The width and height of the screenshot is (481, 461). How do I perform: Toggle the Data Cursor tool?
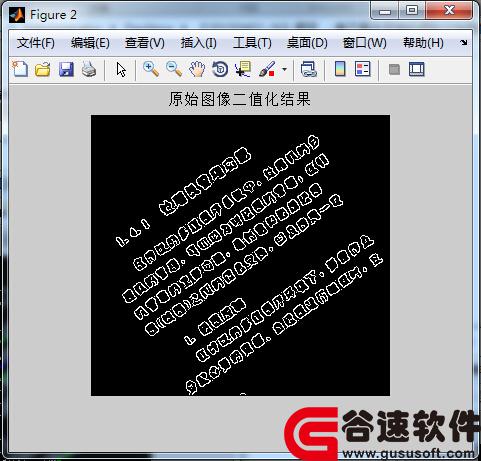coord(243,69)
